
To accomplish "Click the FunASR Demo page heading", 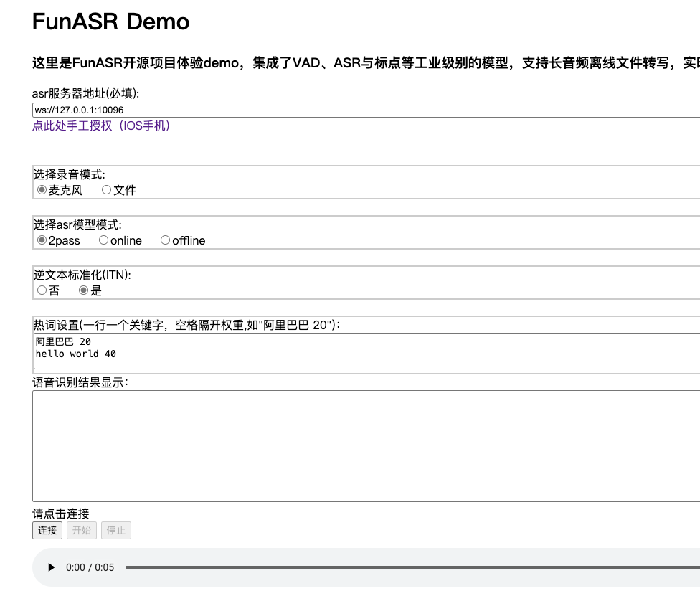I will (x=110, y=22).
